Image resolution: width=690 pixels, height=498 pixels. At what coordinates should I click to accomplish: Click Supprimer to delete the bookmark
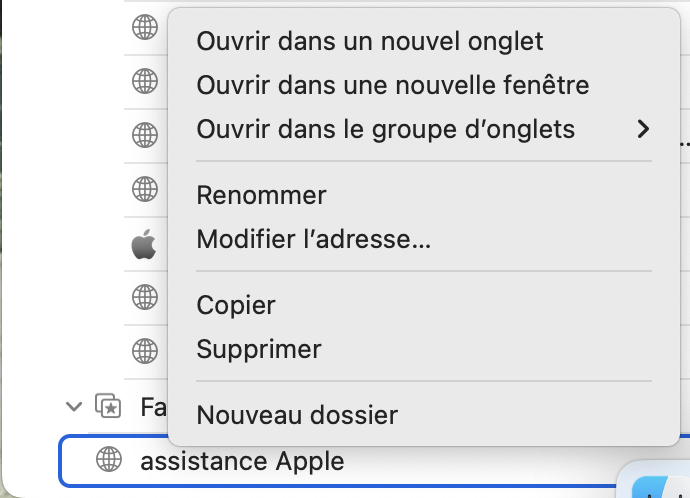259,349
